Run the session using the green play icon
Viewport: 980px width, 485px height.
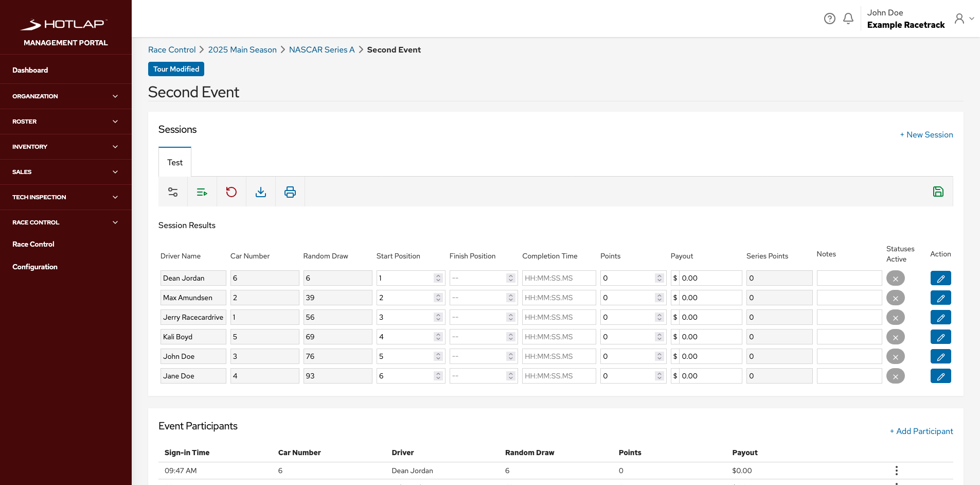[x=202, y=192]
